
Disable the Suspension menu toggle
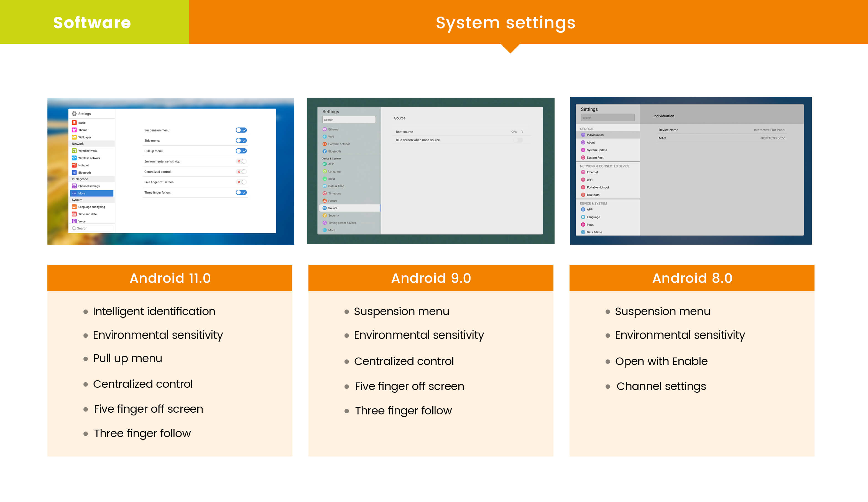[x=241, y=130]
